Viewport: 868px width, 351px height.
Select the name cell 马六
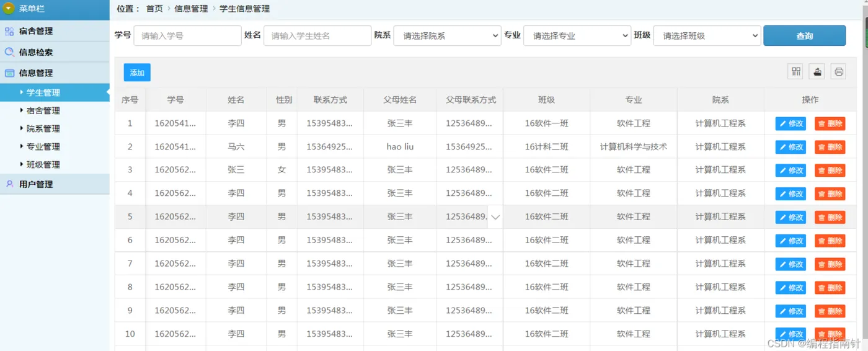(x=236, y=147)
